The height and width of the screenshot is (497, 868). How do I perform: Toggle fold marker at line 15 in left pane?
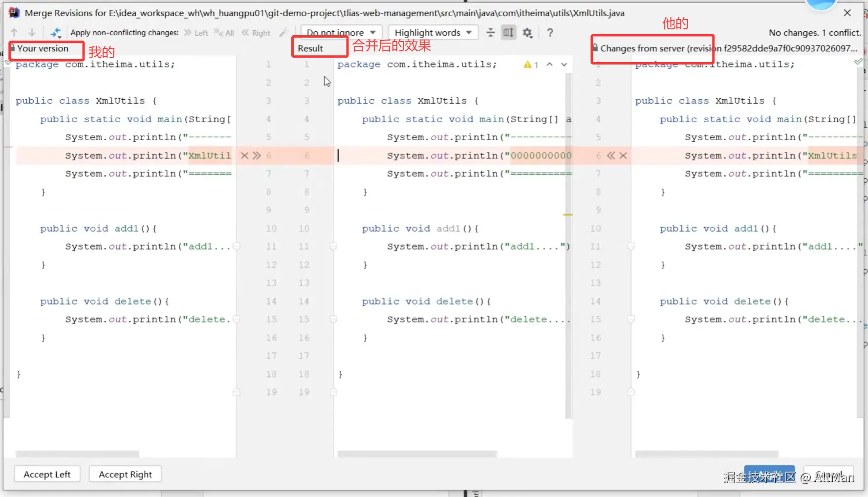pyautogui.click(x=237, y=319)
